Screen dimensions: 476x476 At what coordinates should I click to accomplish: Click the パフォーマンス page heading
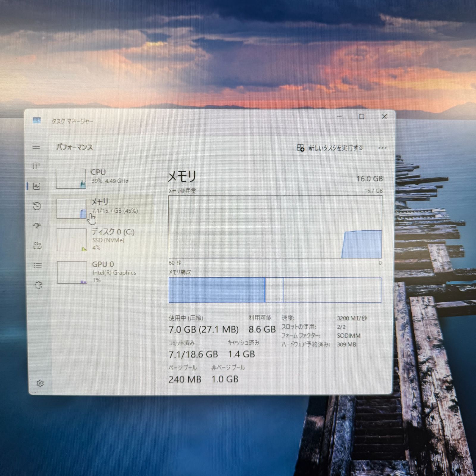tap(75, 147)
